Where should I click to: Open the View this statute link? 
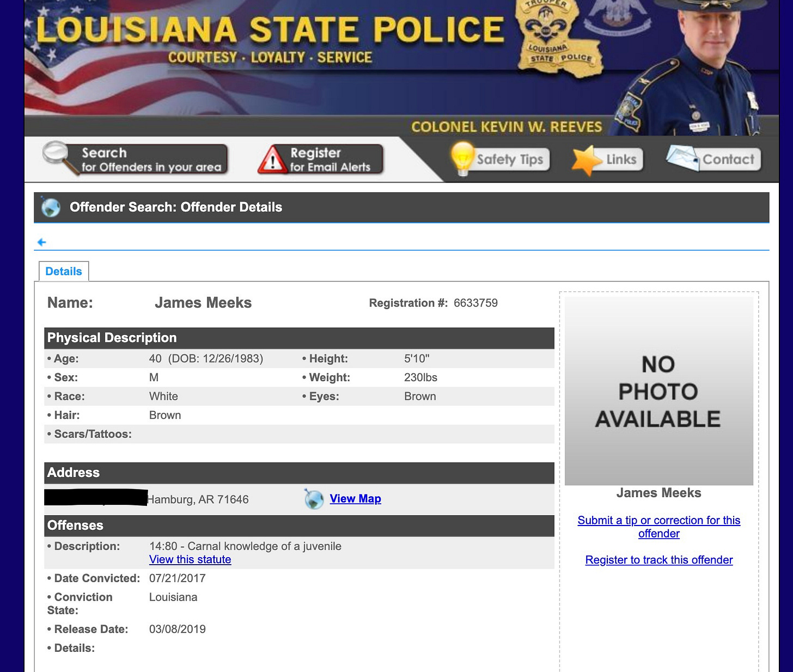pos(190,560)
